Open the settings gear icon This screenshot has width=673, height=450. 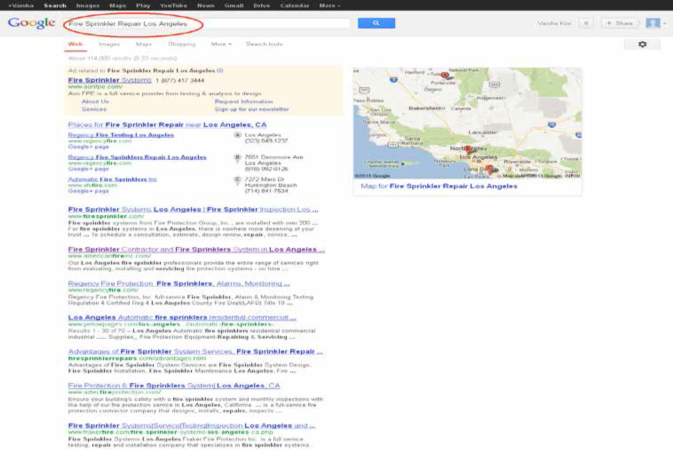click(x=642, y=44)
